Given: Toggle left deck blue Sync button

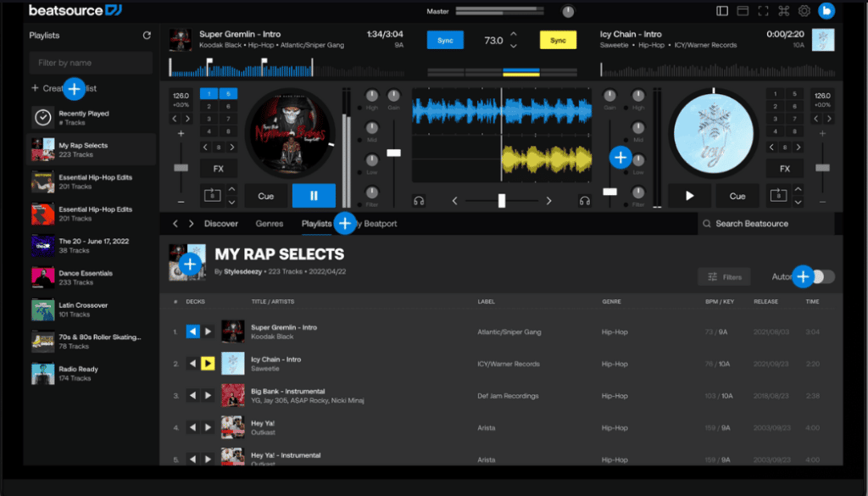Looking at the screenshot, I should (445, 41).
